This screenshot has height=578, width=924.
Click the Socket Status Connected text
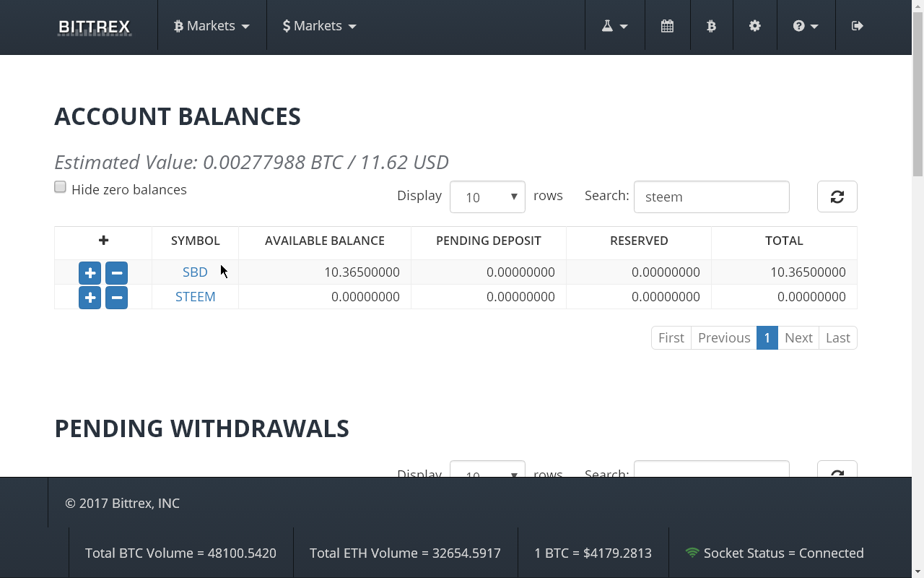pyautogui.click(x=783, y=553)
